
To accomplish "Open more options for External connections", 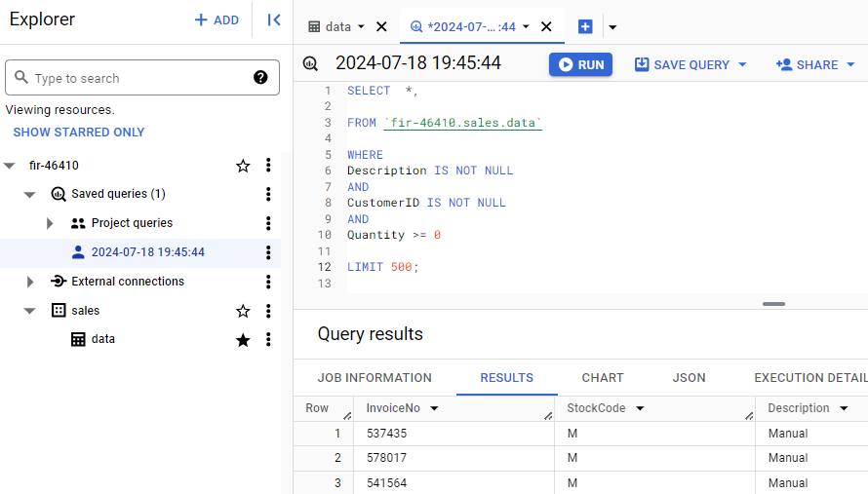I will (x=268, y=282).
